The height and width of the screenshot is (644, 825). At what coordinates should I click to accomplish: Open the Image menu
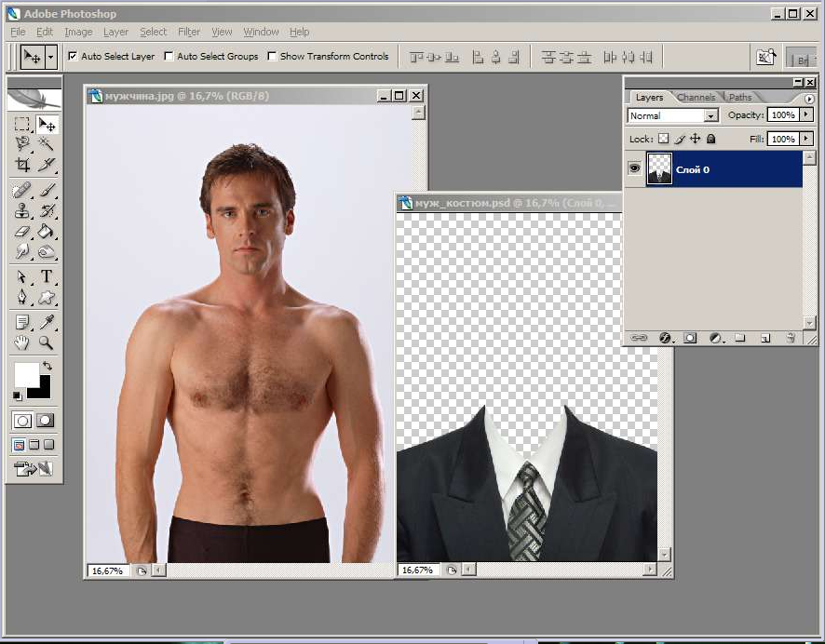click(x=78, y=32)
